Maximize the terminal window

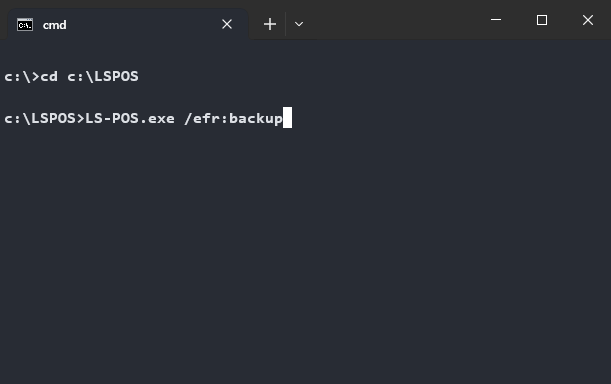coord(542,20)
